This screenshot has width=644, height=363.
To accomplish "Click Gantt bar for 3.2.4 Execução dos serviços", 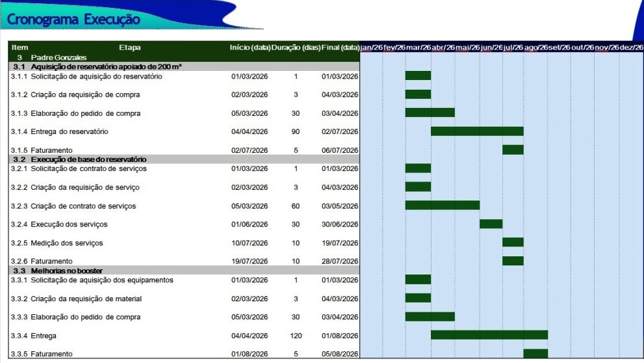I will coord(491,224).
